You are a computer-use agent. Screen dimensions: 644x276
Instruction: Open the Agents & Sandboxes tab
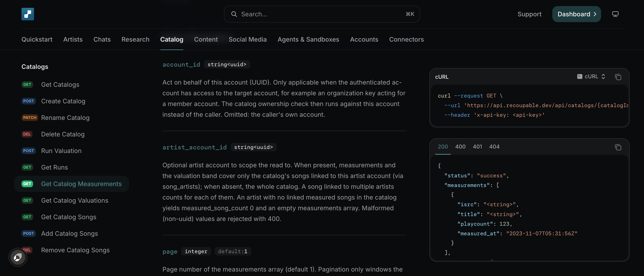[x=308, y=39]
